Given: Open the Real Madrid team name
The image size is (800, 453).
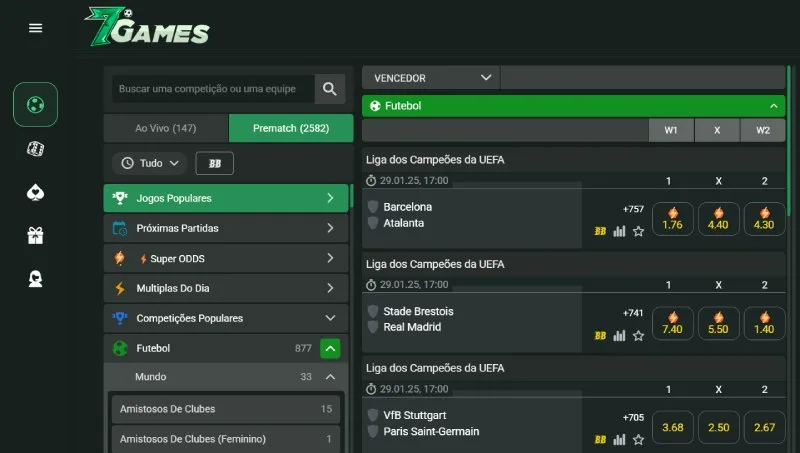Looking at the screenshot, I should point(412,327).
